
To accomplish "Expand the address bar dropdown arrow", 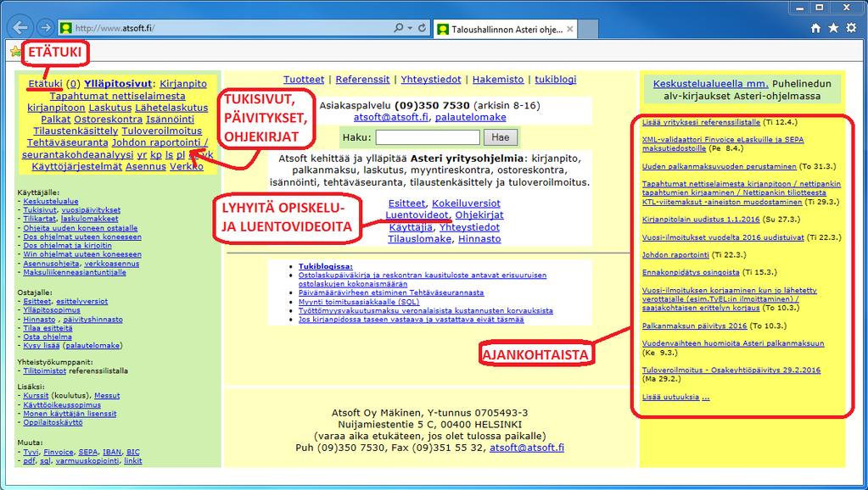I will pos(410,28).
